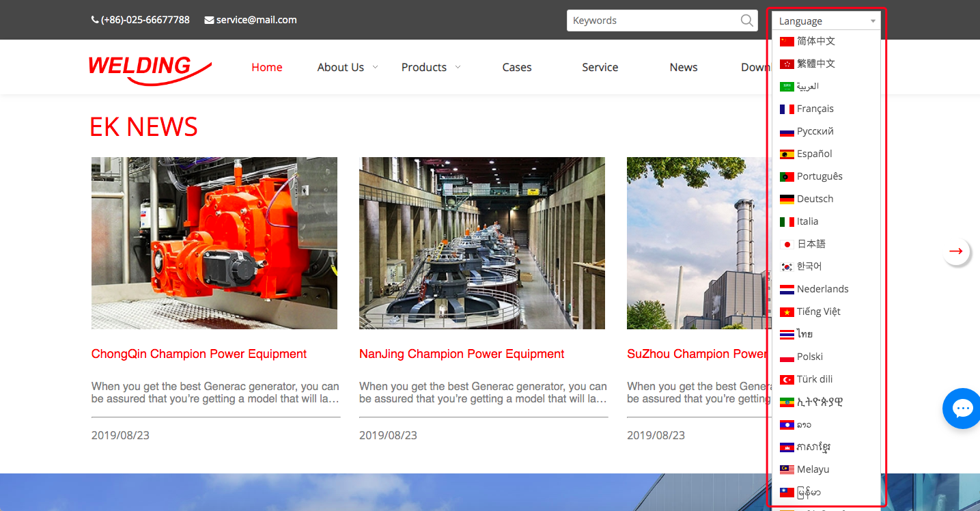Click the Japanese flag icon
The height and width of the screenshot is (511, 980).
[787, 245]
